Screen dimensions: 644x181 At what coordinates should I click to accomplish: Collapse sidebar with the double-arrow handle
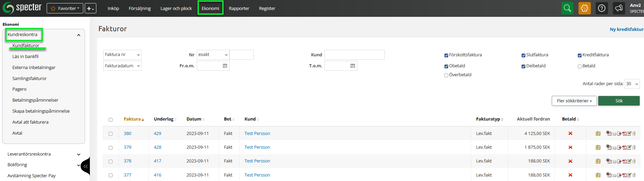[85, 167]
